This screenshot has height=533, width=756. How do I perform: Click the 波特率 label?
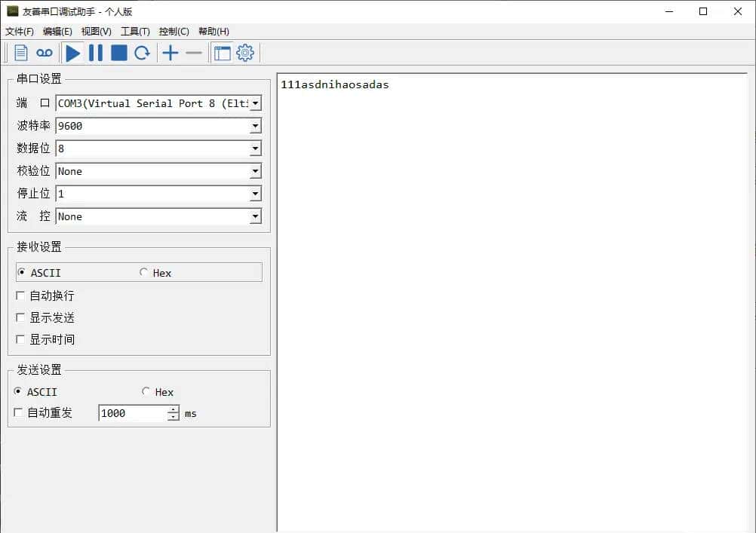[x=33, y=126]
